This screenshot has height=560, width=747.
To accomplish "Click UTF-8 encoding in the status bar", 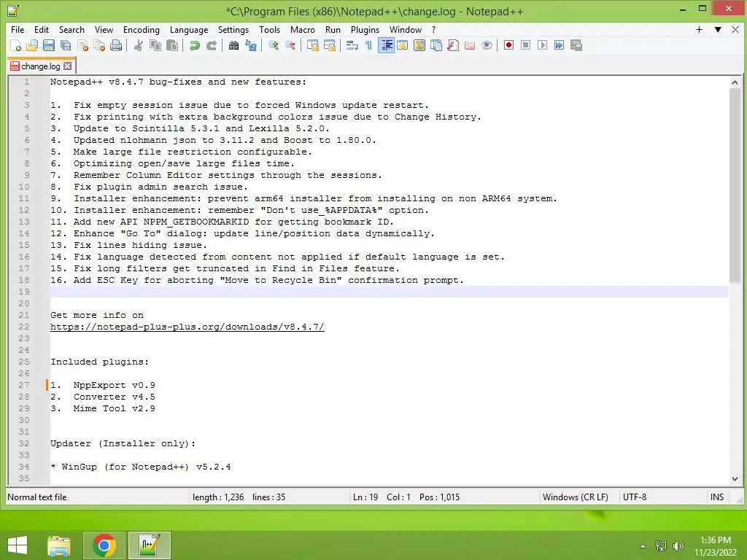I will click(x=635, y=497).
